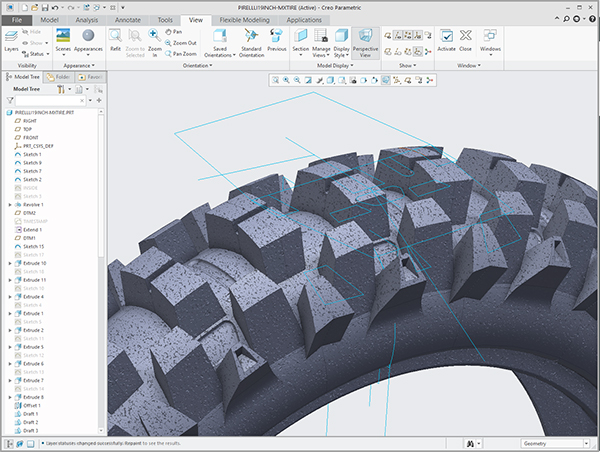Open the Applications tab
This screenshot has width=600, height=452.
pos(304,20)
